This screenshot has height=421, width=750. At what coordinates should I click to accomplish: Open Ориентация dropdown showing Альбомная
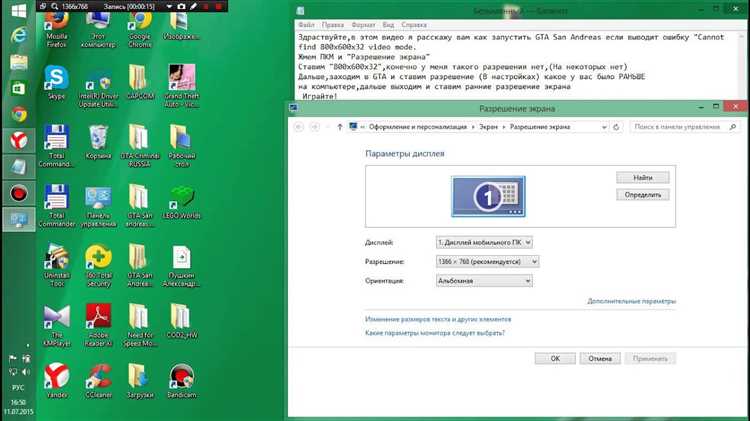(x=484, y=281)
